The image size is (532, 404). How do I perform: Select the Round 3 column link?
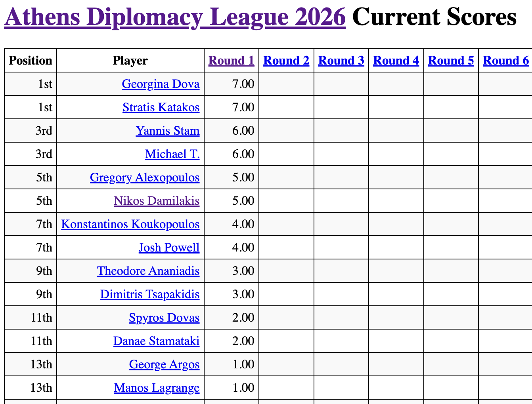341,61
